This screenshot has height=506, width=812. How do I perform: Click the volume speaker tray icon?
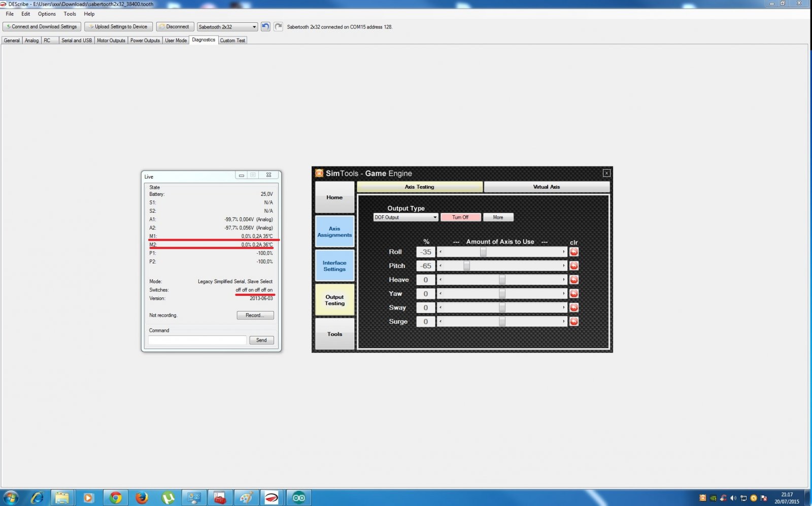(733, 498)
